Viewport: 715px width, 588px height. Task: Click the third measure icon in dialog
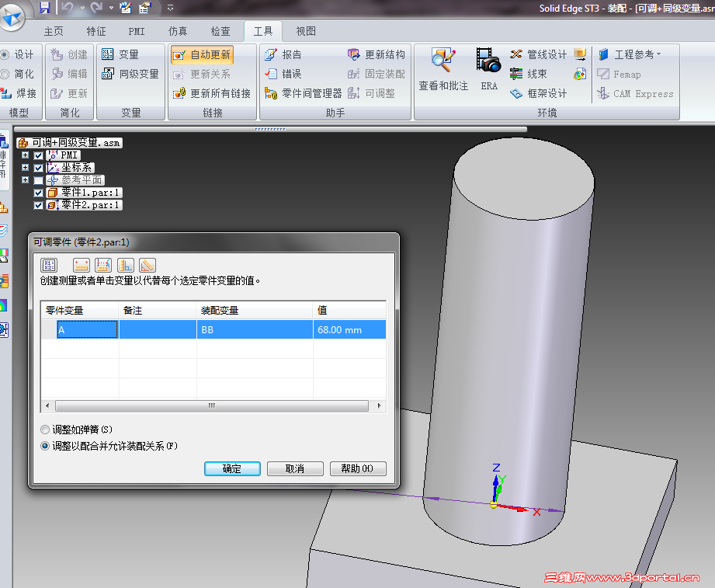click(126, 265)
